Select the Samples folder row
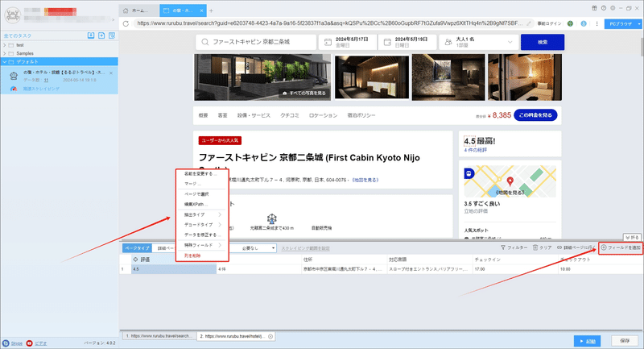Screen dimensions: 644x349 59,53
